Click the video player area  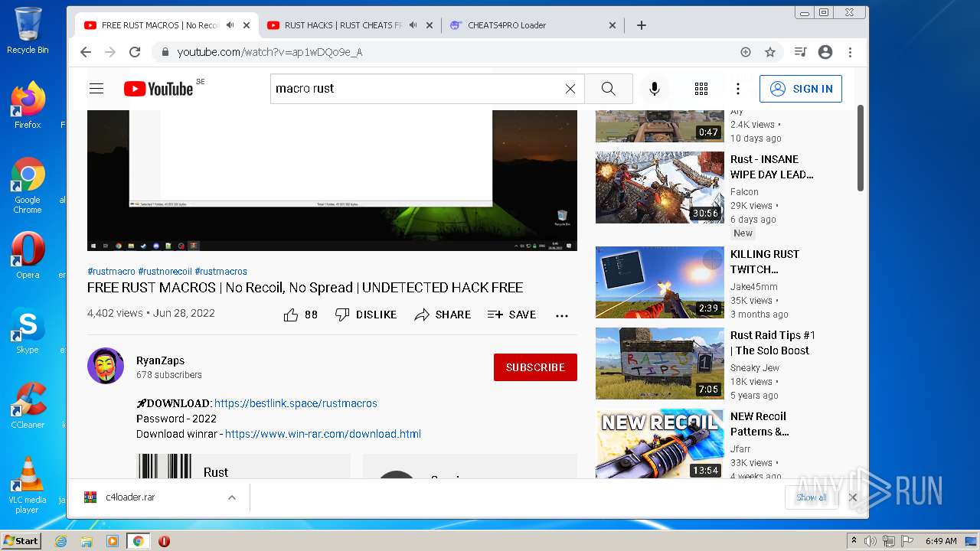click(332, 180)
